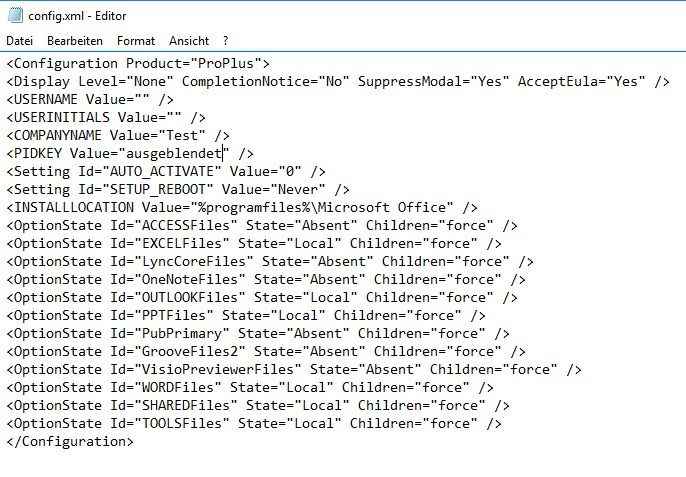Screen dimensions: 686x477
Task: Click the ACCESSFiles OptionState line
Action: 262,226
